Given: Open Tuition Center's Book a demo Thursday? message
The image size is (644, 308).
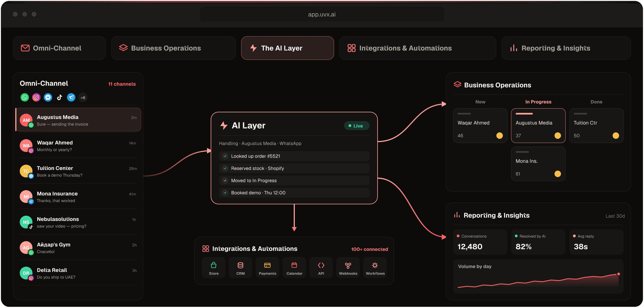Looking at the screenshot, I should tap(78, 171).
